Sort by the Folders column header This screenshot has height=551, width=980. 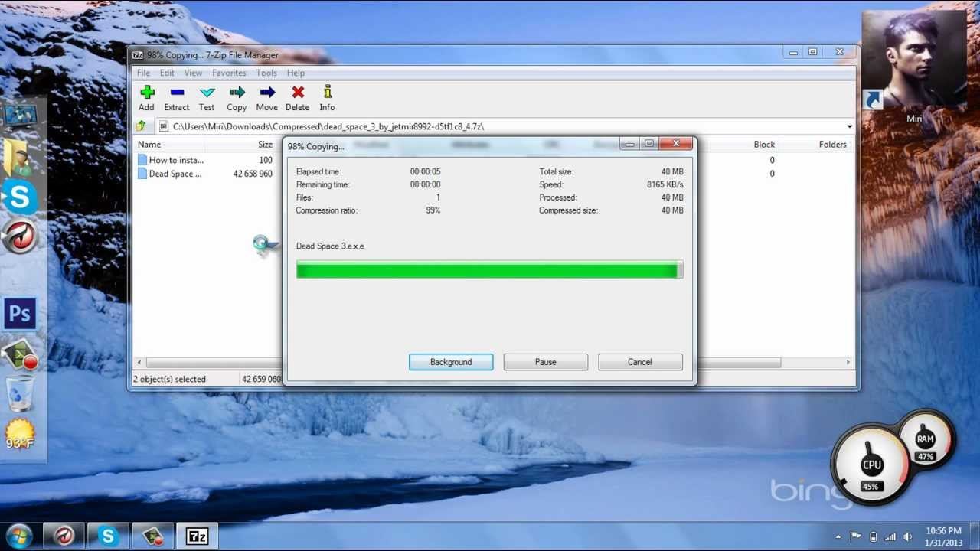[832, 145]
